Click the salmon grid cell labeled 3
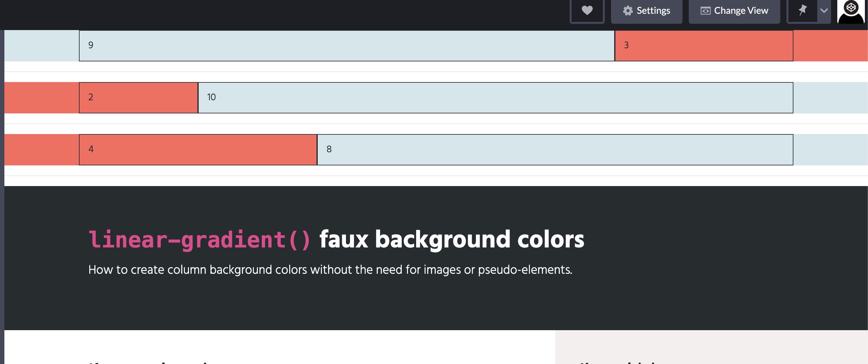The image size is (868, 364). coord(703,45)
